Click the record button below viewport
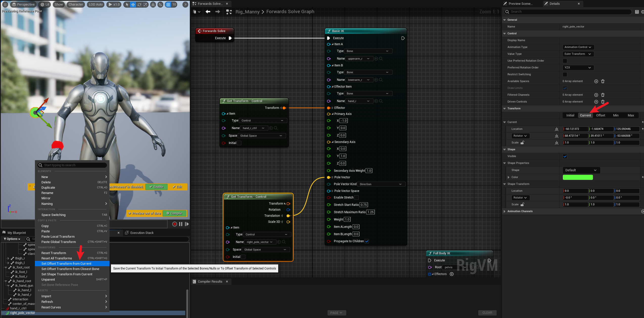 pyautogui.click(x=174, y=224)
